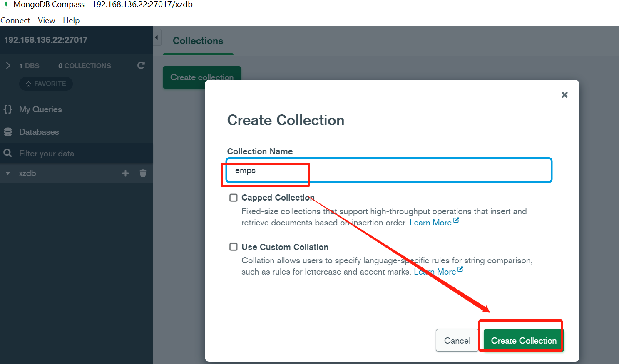619x364 pixels.
Task: Open My Queries in the sidebar
Action: [x=40, y=109]
